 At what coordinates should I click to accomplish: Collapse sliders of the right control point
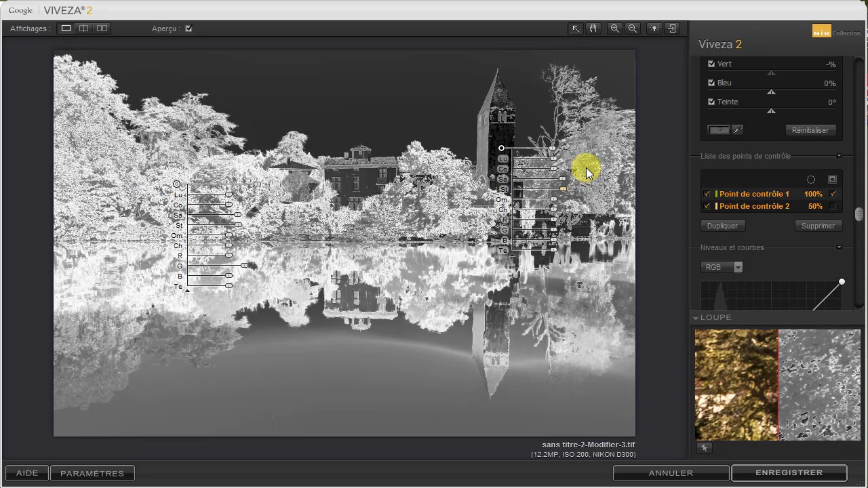tap(511, 255)
